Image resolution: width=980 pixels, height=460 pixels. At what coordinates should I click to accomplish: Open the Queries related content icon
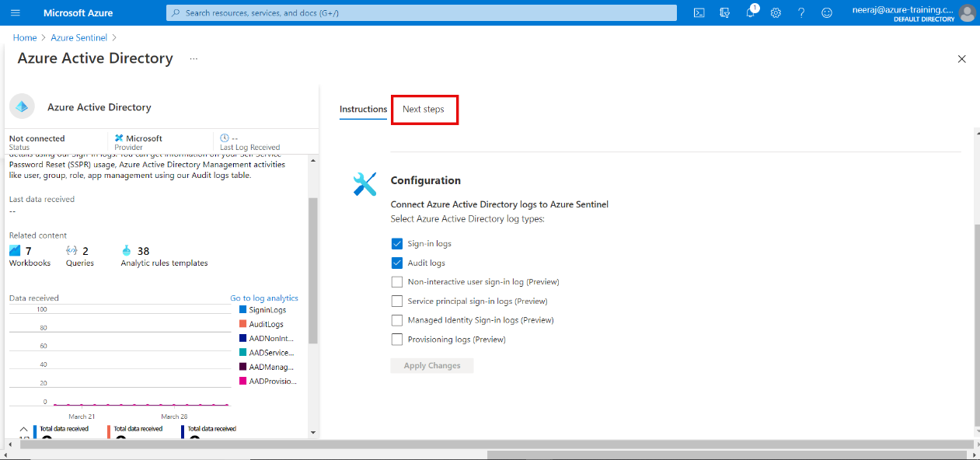(x=71, y=251)
